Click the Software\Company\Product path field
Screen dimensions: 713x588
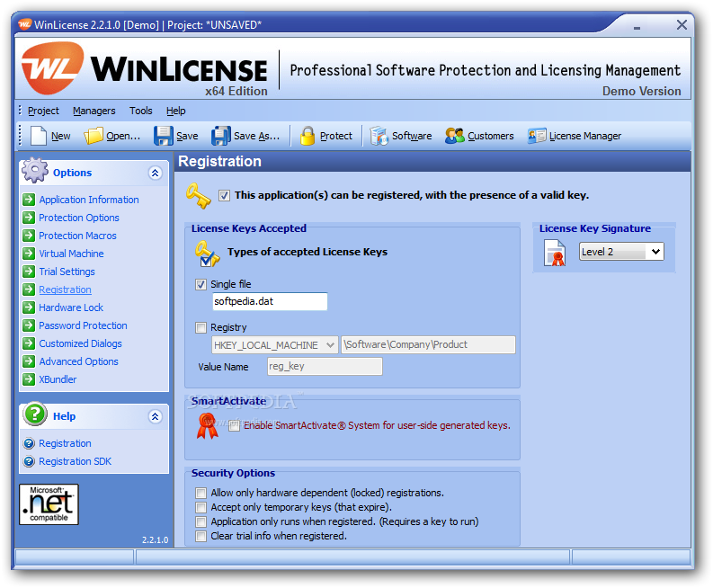pyautogui.click(x=428, y=344)
